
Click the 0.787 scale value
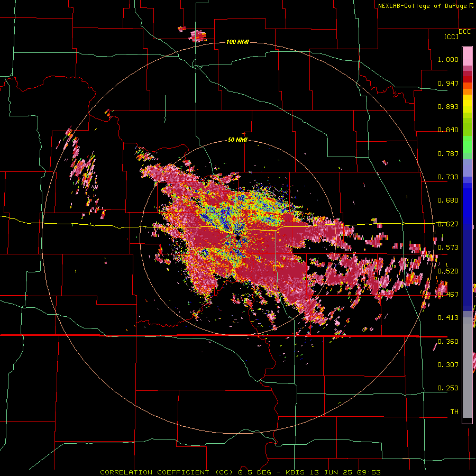point(448,153)
